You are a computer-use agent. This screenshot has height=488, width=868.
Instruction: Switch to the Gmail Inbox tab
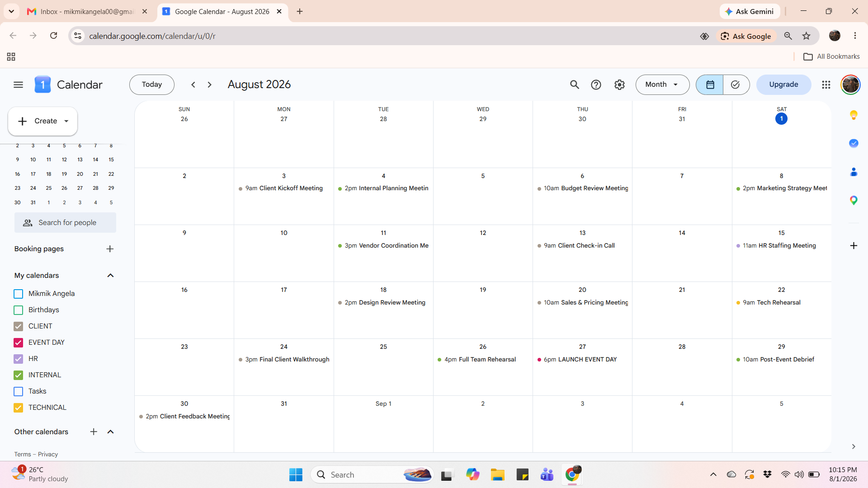coord(87,11)
